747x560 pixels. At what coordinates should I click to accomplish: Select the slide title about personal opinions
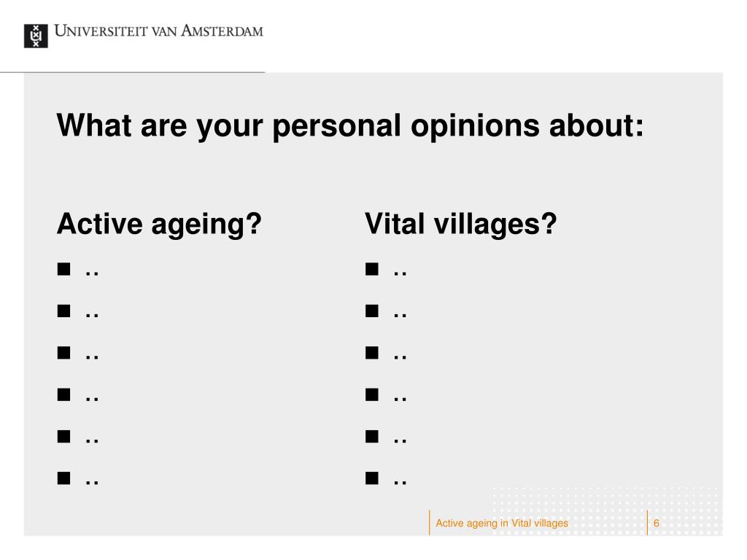click(x=350, y=126)
